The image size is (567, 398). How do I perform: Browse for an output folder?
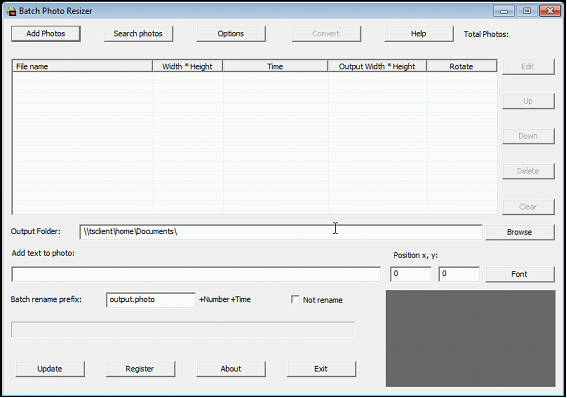(x=520, y=232)
